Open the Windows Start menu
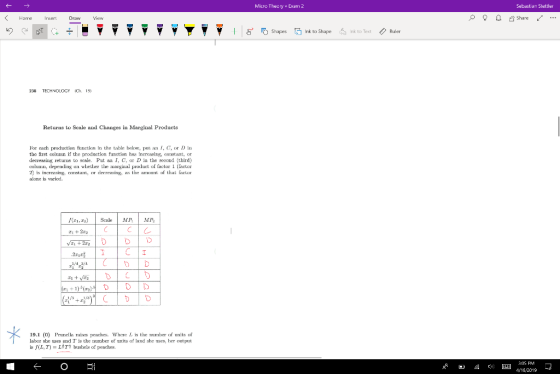Viewport: 560px width, 374px height. pyautogui.click(x=10, y=366)
